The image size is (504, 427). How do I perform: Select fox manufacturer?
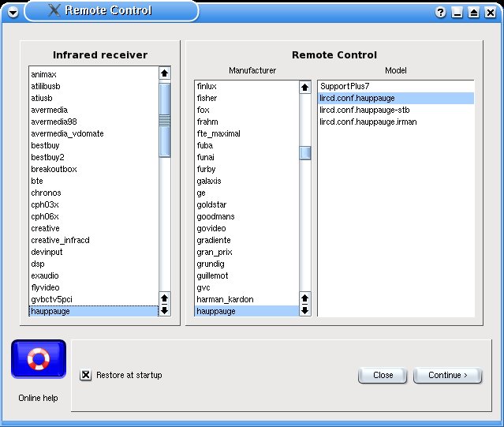coord(247,110)
